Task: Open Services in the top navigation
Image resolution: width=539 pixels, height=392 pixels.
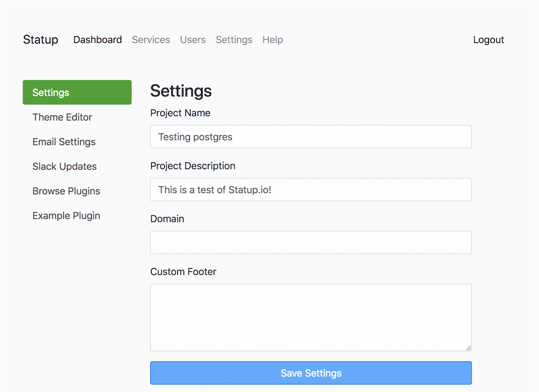Action: pos(151,40)
